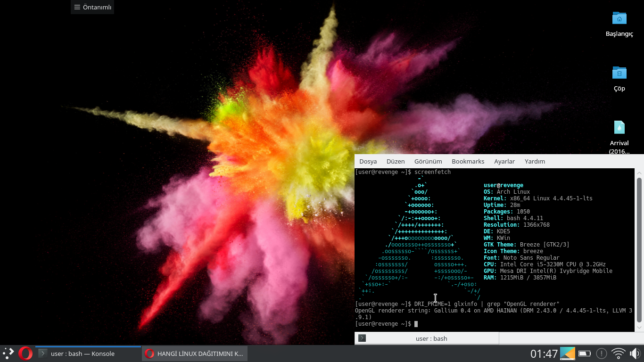Click the 'Packages: 1050' line

(x=507, y=212)
